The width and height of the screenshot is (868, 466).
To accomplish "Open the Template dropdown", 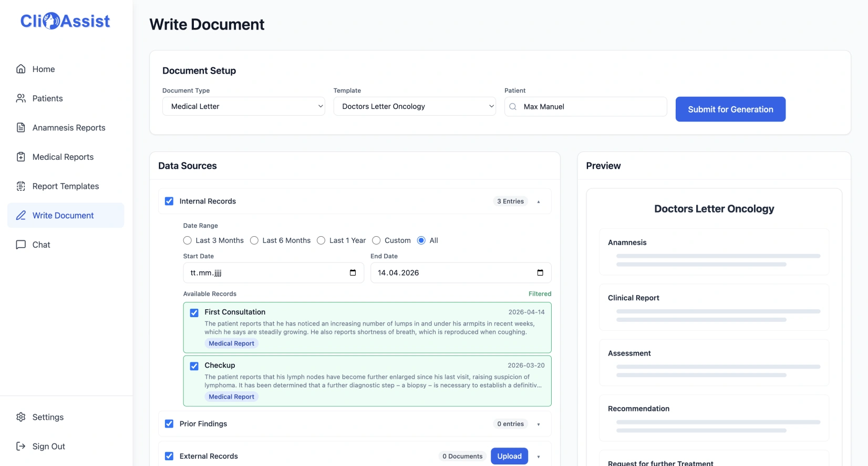I will (x=414, y=106).
